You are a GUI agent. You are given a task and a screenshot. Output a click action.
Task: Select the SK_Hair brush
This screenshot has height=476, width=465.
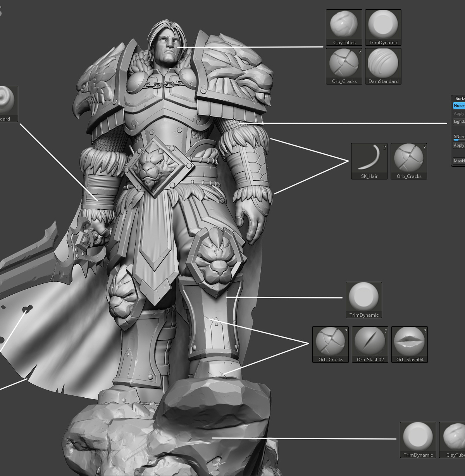pos(369,161)
